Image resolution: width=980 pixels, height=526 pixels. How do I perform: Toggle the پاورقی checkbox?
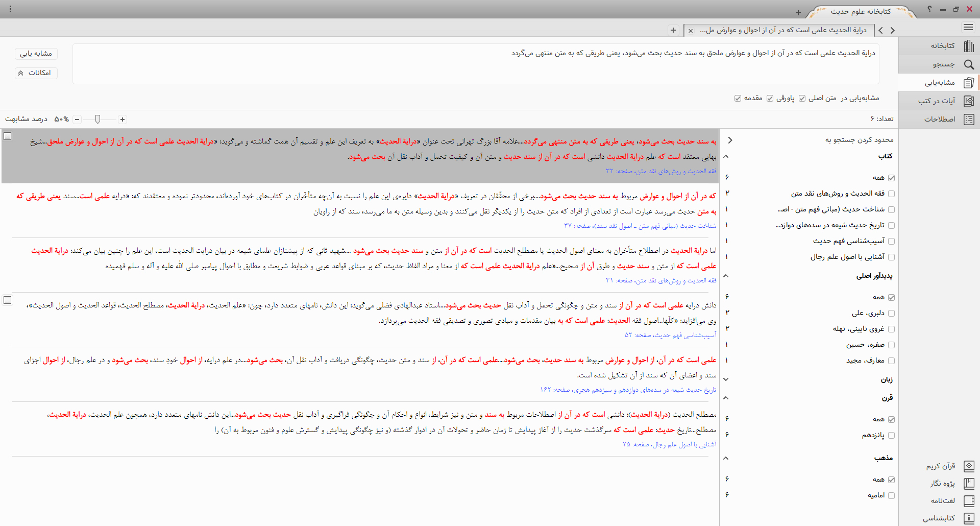coord(770,98)
